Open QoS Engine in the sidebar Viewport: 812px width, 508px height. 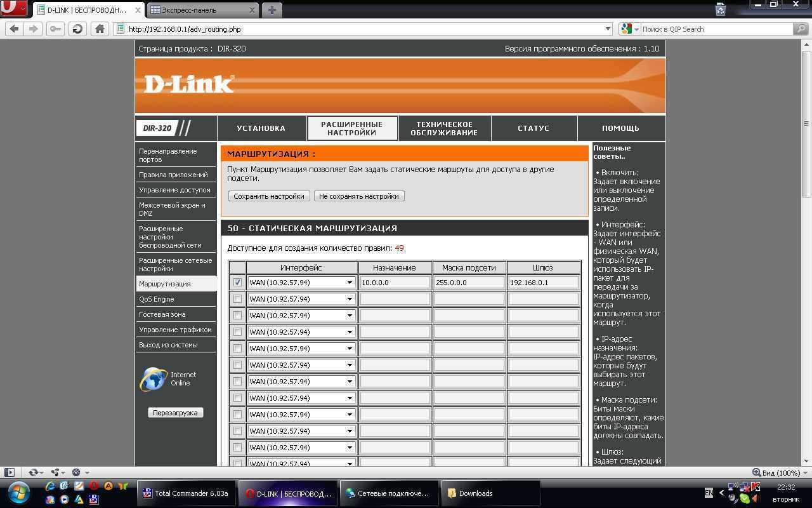[157, 299]
